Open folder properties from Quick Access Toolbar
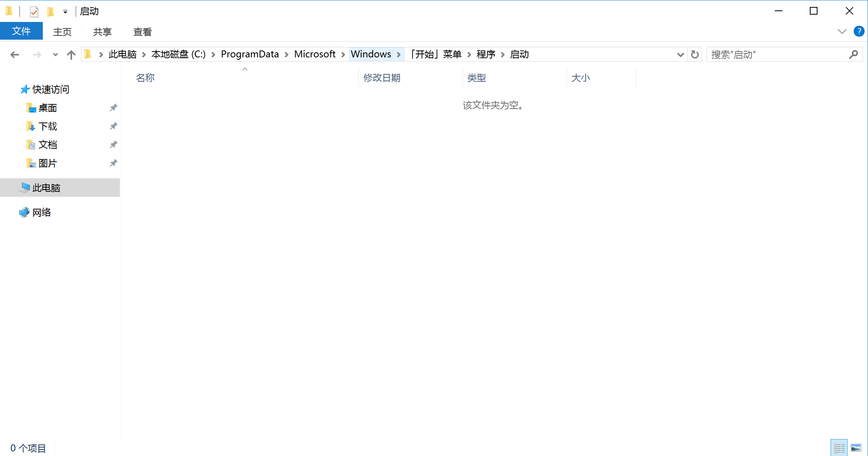Screen dimensions: 868x456 pyautogui.click(x=34, y=11)
